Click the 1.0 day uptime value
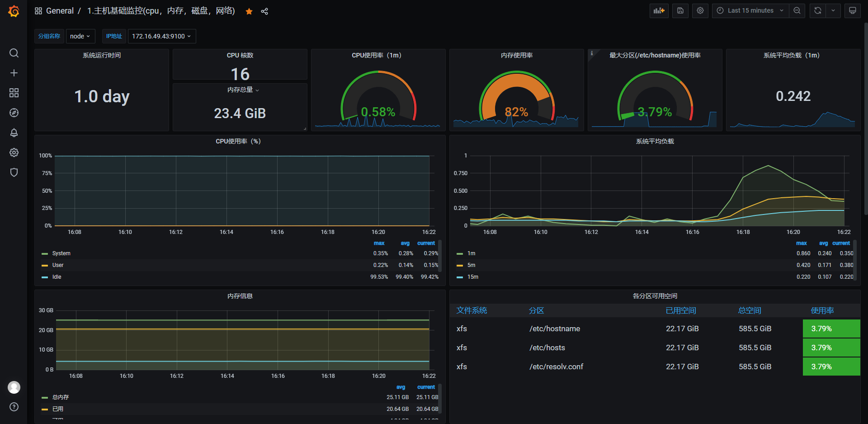The width and height of the screenshot is (868, 424). coord(102,96)
